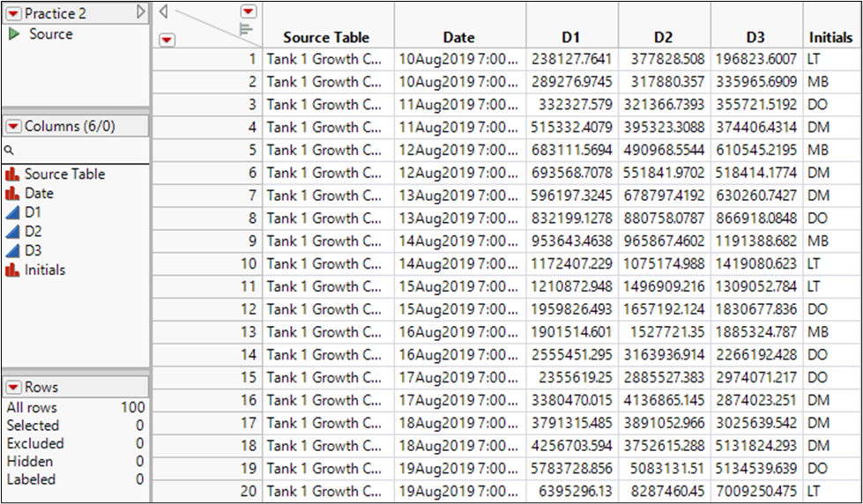Screen dimensions: 863x504
Task: Open the Columns panel red triangle menu
Action: (x=13, y=127)
